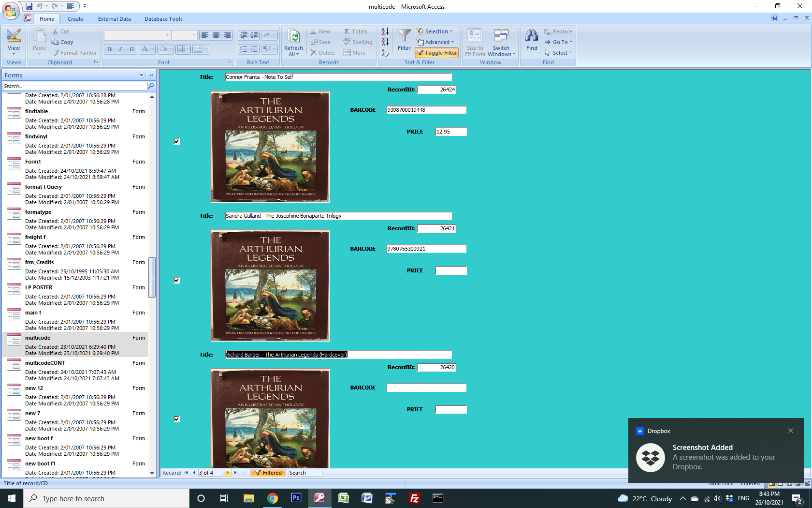Center align text

(216, 35)
